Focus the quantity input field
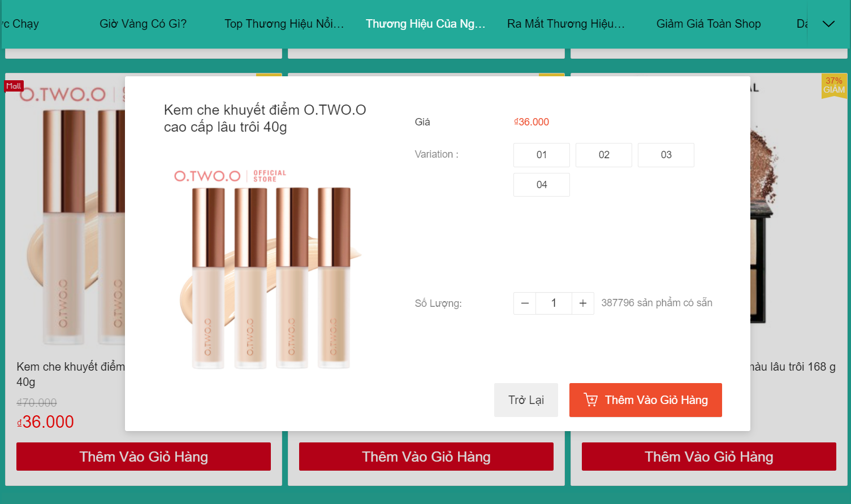851x504 pixels. tap(554, 303)
